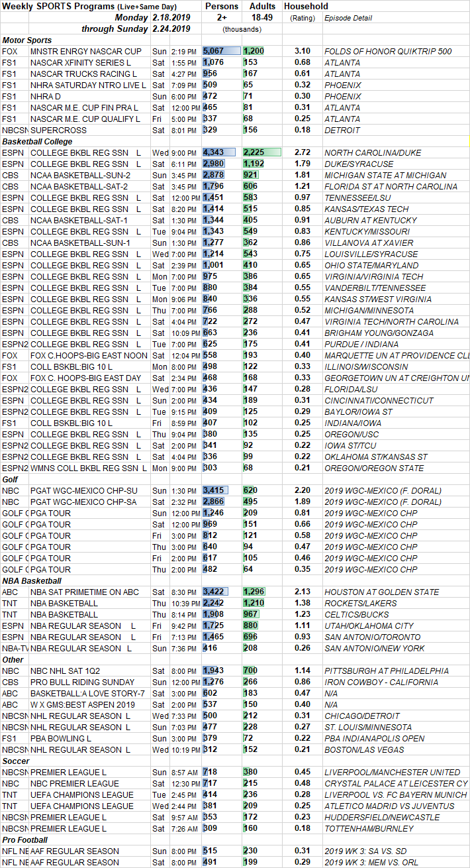The image size is (470, 868).
Task: Select 'PGAT WGC-MEXICO CHP-SA' program cell
Action: point(83,502)
